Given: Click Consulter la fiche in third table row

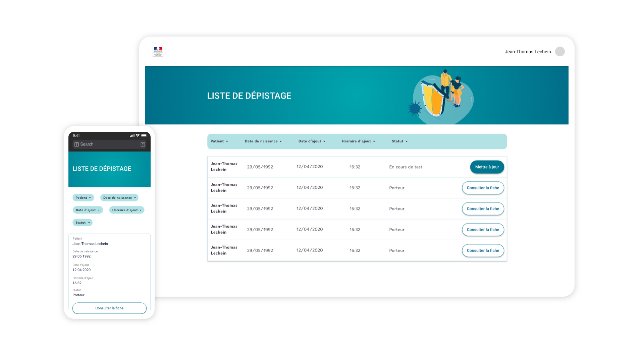Looking at the screenshot, I should coord(483,209).
